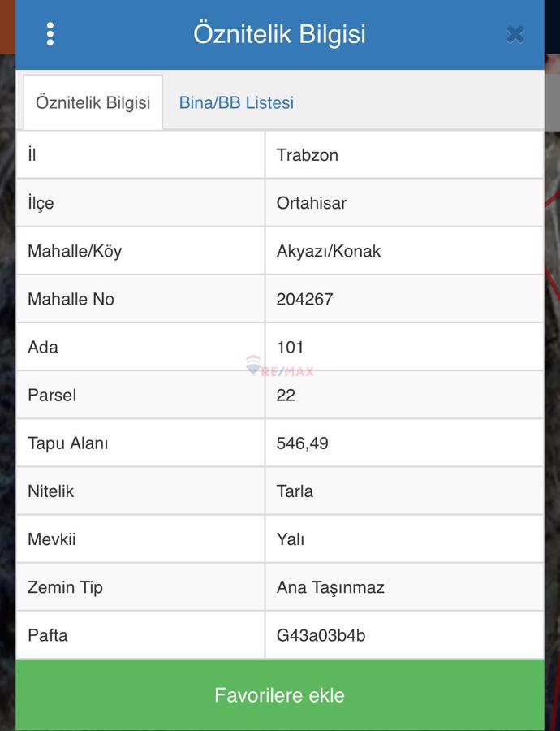The height and width of the screenshot is (731, 560).
Task: Select the Pafta value G43a03b4b
Action: click(318, 635)
